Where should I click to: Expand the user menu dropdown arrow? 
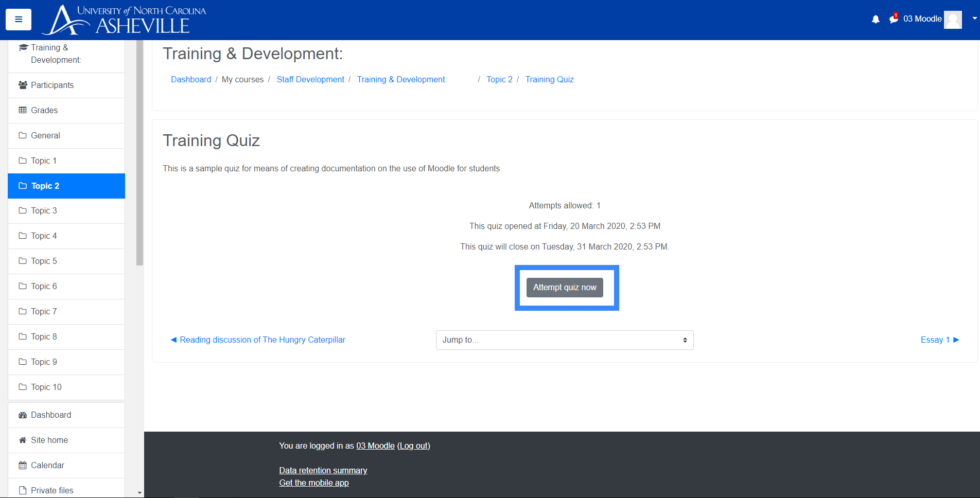tap(974, 19)
